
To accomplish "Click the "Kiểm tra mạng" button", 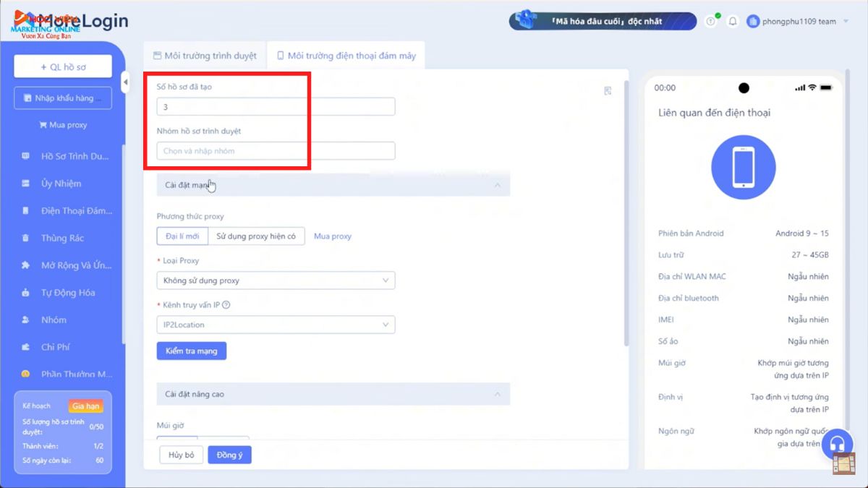I will pyautogui.click(x=192, y=351).
